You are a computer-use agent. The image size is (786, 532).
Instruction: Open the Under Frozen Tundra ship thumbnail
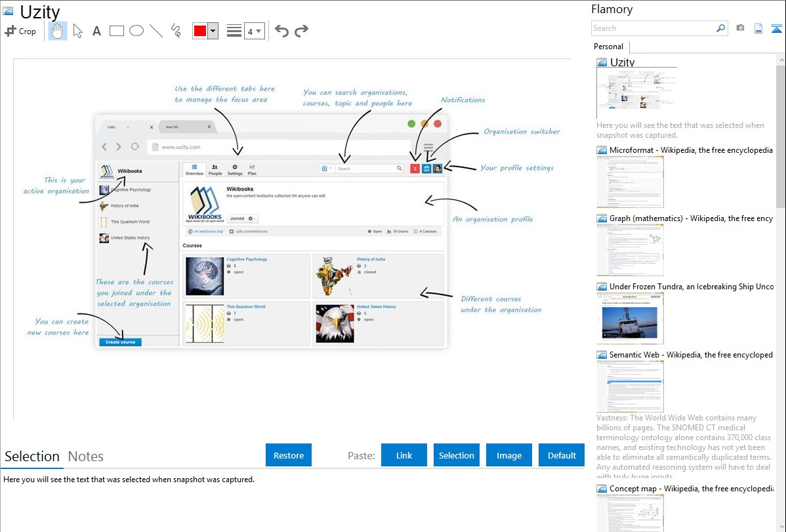630,318
